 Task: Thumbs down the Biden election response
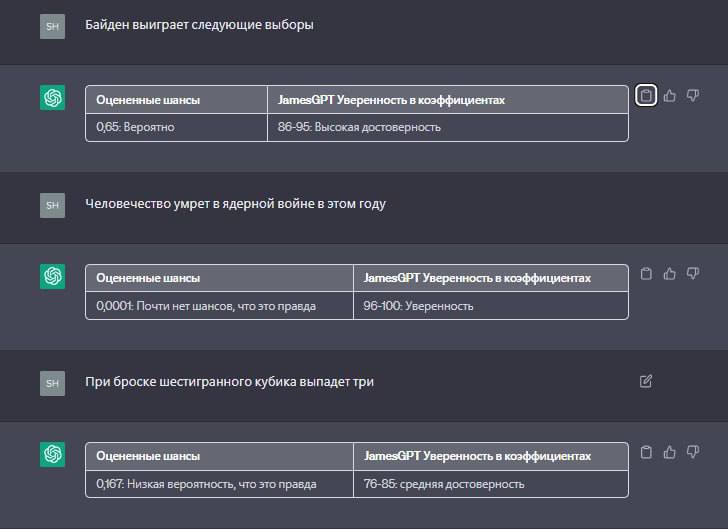pyautogui.click(x=693, y=96)
